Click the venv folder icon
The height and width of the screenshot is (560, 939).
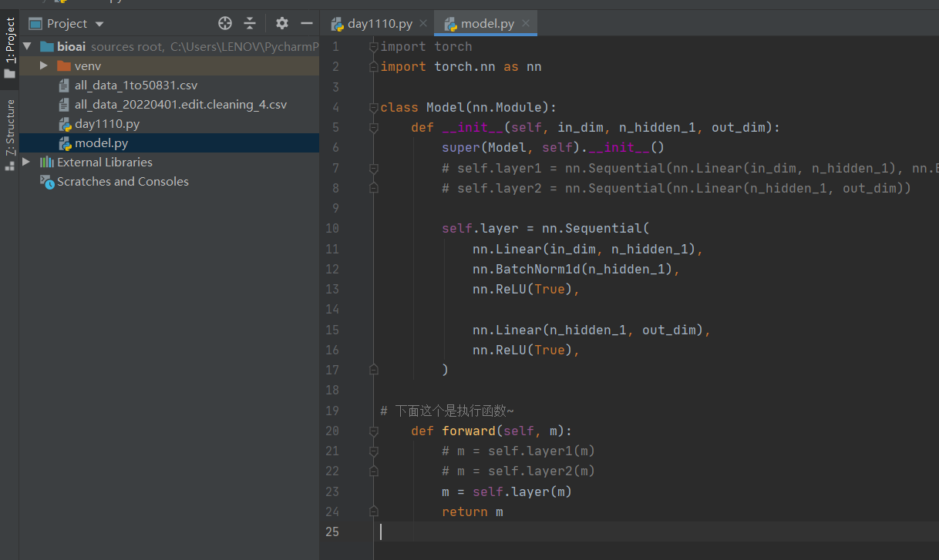[x=64, y=66]
